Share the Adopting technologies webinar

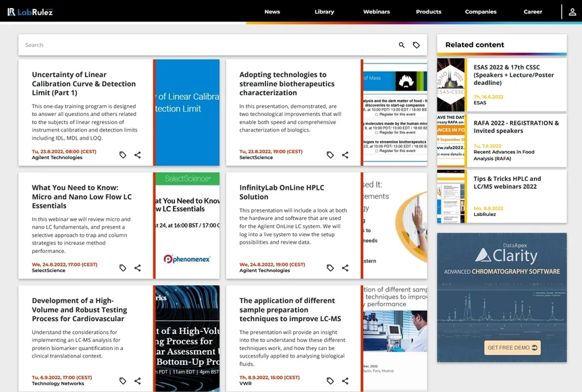tap(345, 155)
